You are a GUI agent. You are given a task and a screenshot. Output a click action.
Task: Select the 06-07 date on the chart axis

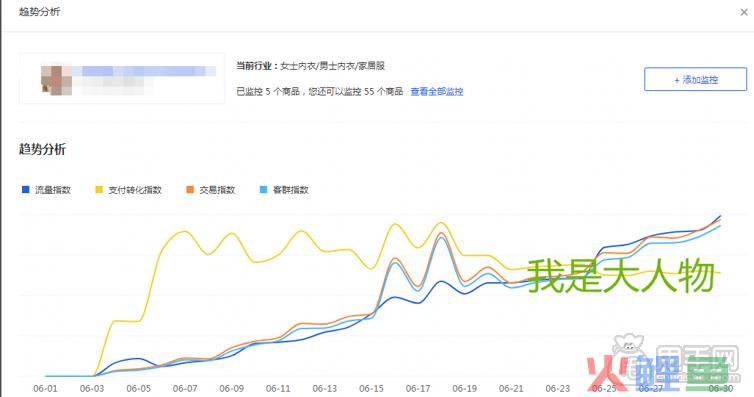(x=185, y=388)
